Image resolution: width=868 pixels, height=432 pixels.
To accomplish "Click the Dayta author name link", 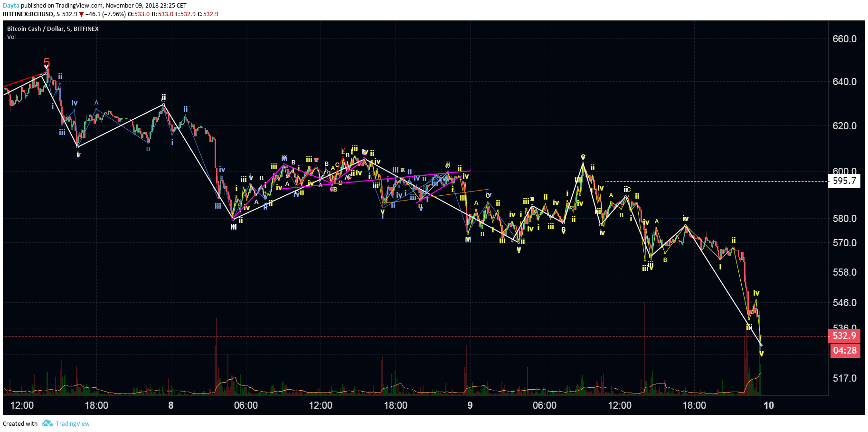I will 11,6.
